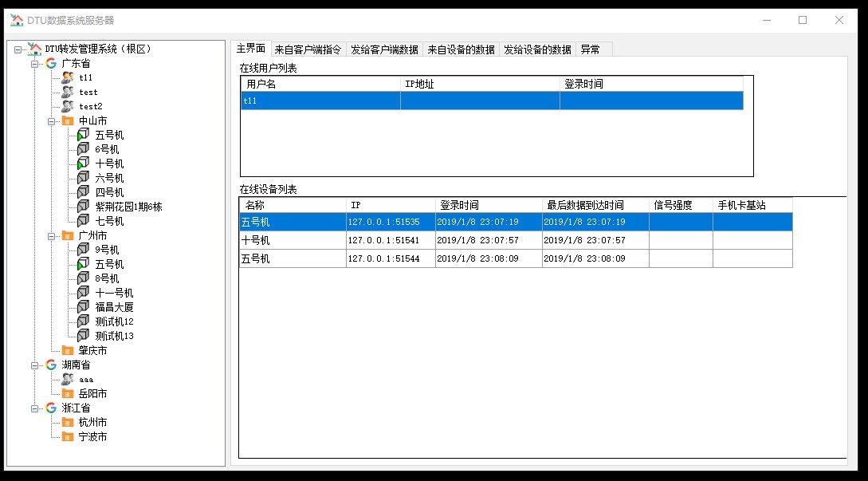Click the device icon beside 6号机
The height and width of the screenshot is (481, 868).
[x=83, y=149]
